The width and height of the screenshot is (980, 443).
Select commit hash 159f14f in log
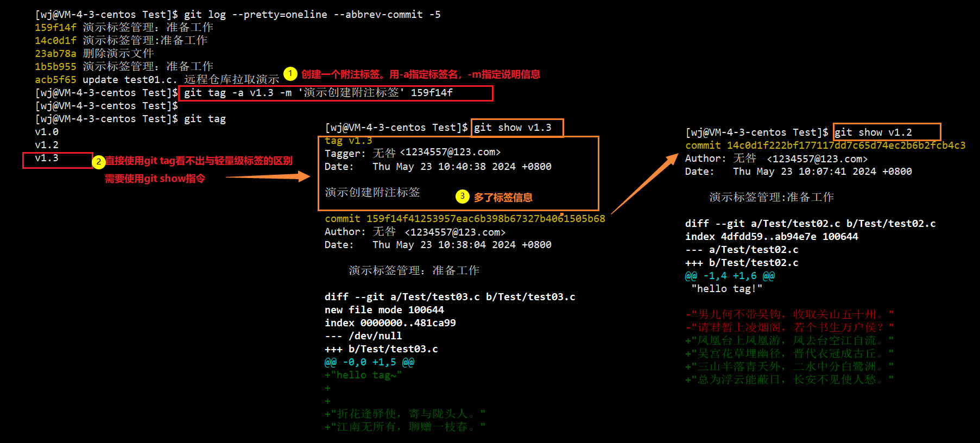pyautogui.click(x=55, y=28)
